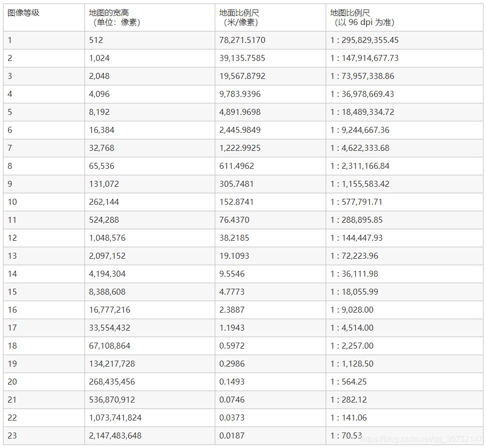Click the 1 : 18,489,334.72 cell
The width and height of the screenshot is (487, 448).
[x=362, y=112]
